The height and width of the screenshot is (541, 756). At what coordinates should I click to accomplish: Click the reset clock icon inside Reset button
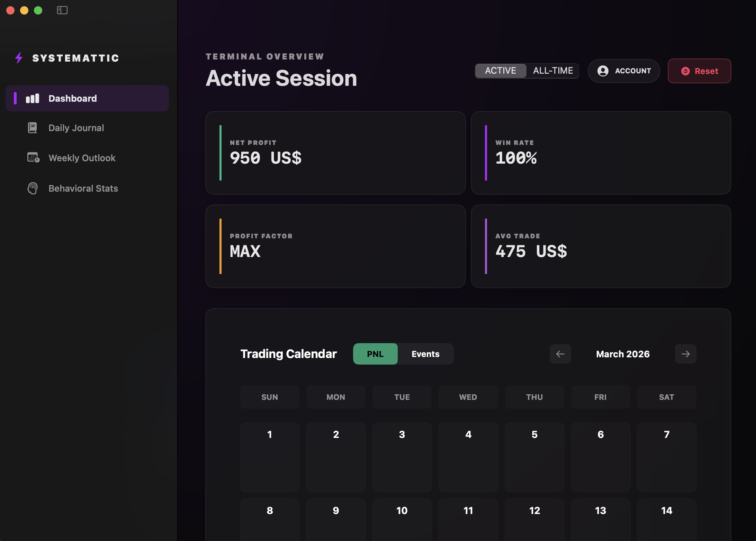685,71
